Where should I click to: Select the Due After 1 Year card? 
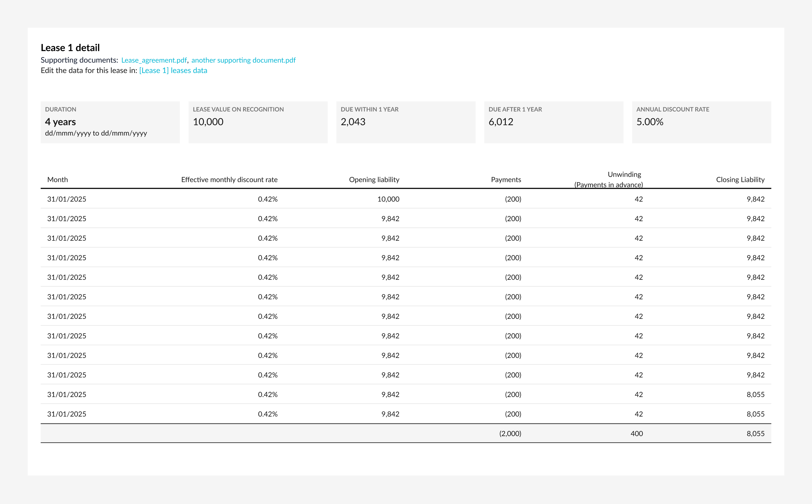point(553,122)
